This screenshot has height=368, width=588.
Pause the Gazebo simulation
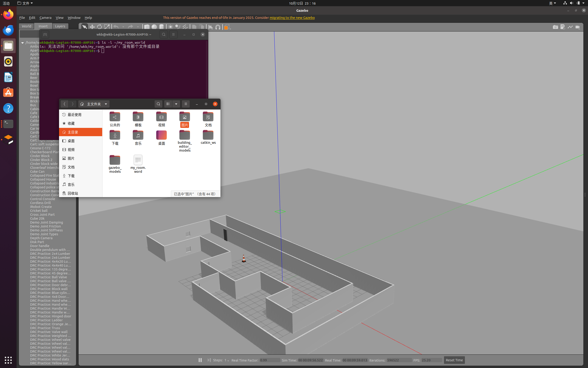(x=200, y=360)
